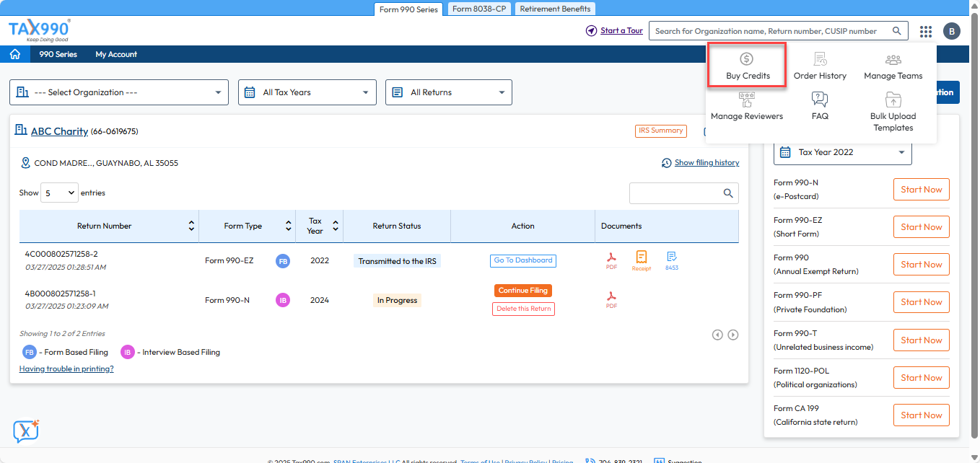Screen dimensions: 980x463
Task: Click the magnifier in the top search bar
Action: click(897, 31)
